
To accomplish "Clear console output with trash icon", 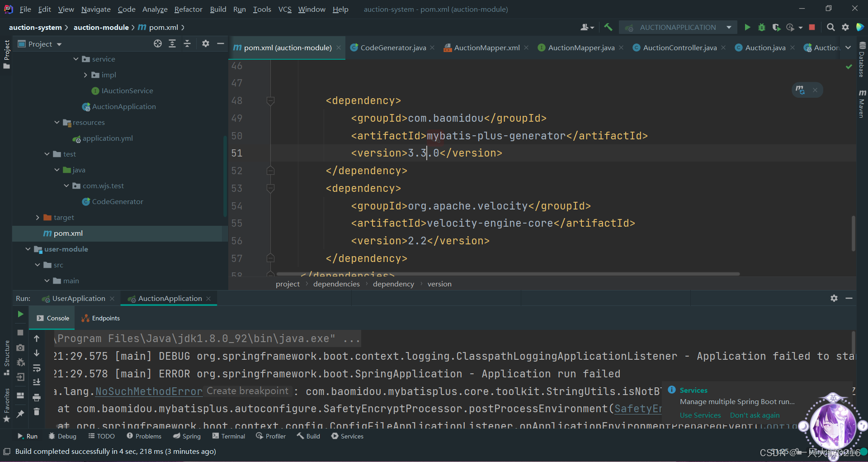I will [37, 412].
